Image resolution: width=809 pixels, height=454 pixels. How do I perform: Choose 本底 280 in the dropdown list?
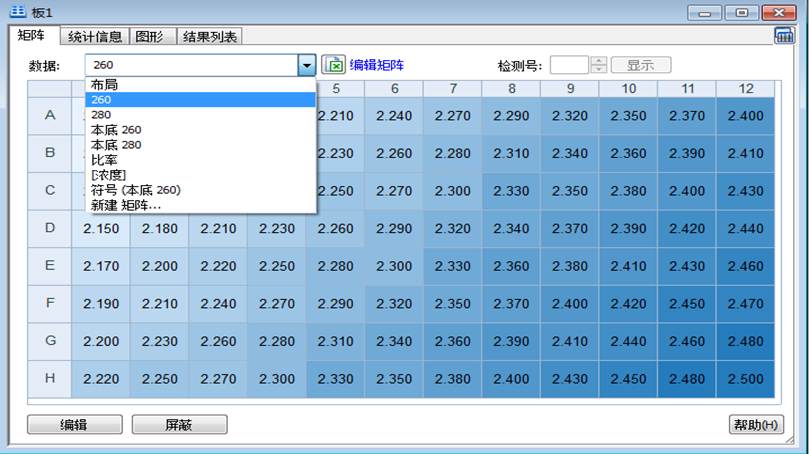pyautogui.click(x=116, y=145)
